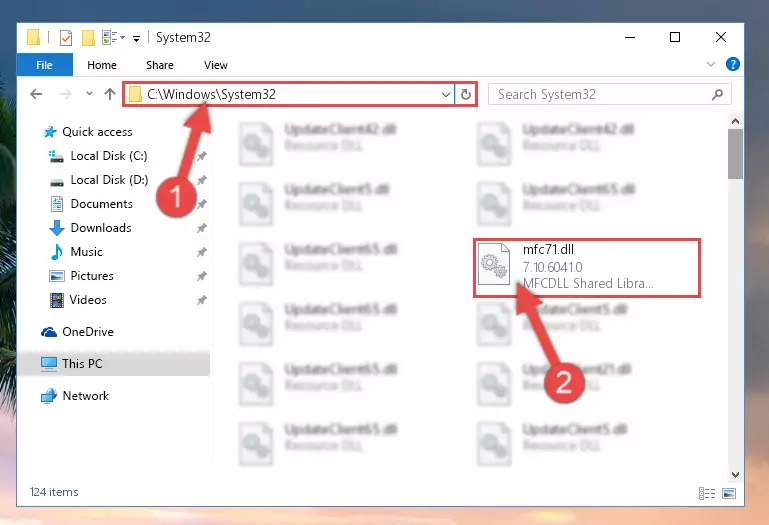
Task: Click the file list scroll down arrow
Action: [x=735, y=474]
